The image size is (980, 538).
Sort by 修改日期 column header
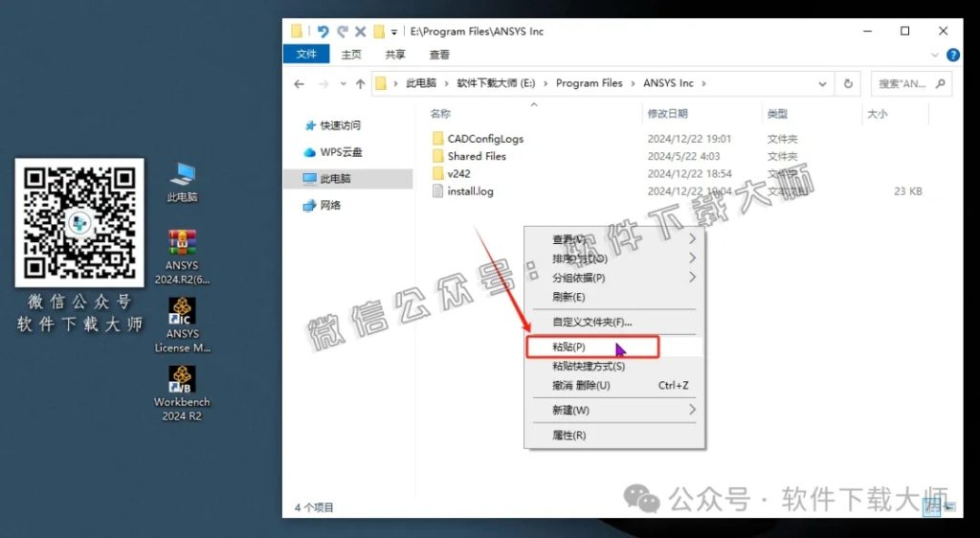(667, 114)
